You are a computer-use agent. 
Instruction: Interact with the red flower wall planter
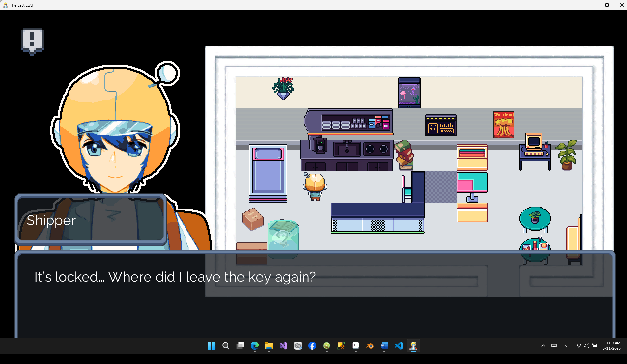coord(283,88)
